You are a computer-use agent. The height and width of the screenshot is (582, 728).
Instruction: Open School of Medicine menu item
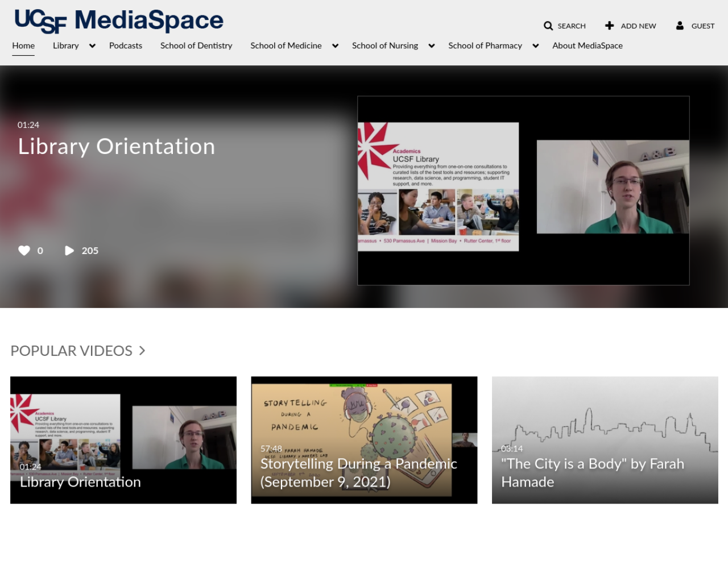click(286, 46)
